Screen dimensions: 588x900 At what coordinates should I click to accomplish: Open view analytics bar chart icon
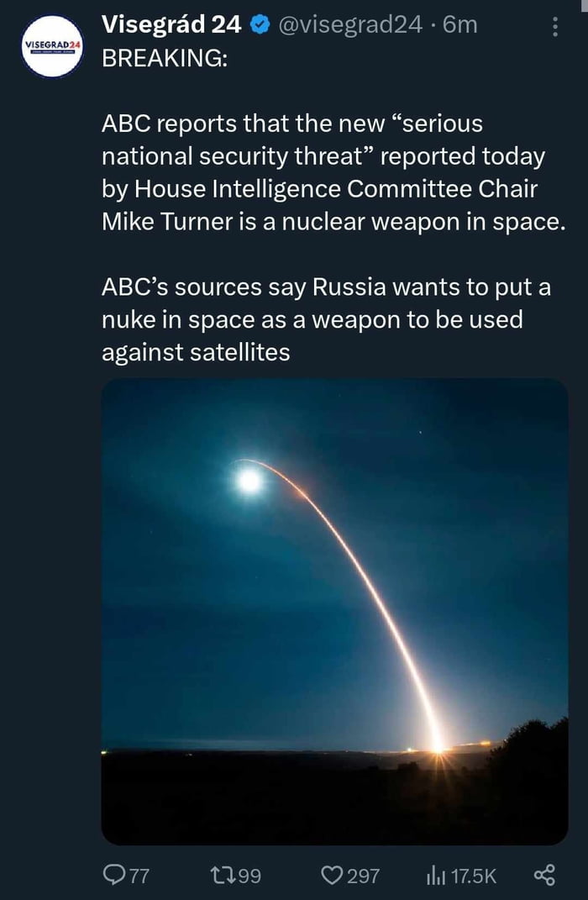(x=437, y=876)
